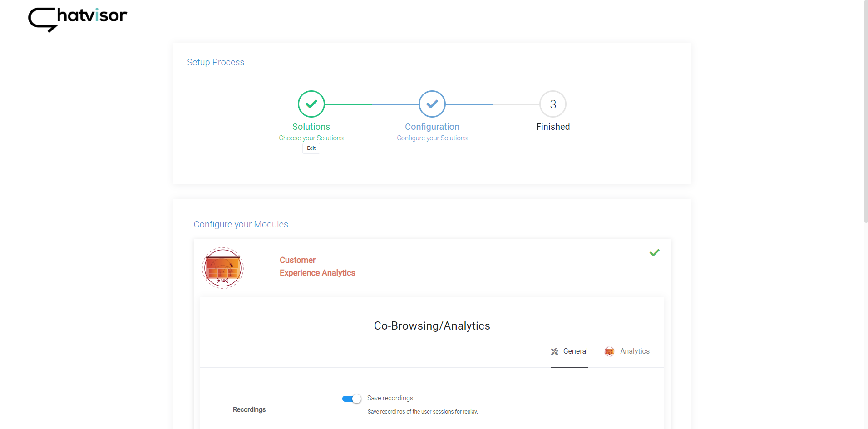Toggle the Save recordings switch
This screenshot has height=429, width=868.
pos(351,399)
